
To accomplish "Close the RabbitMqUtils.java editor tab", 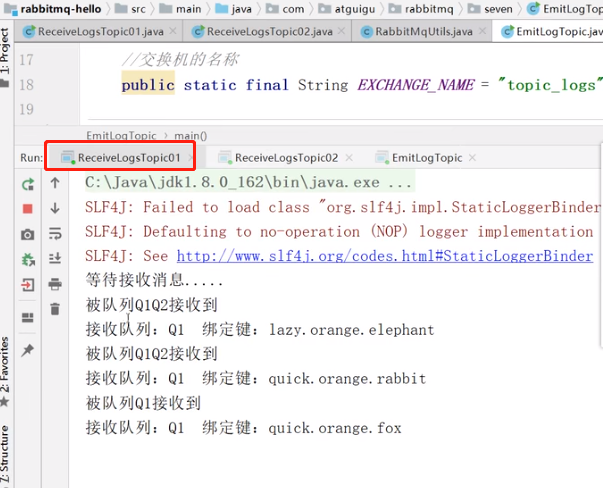I will [x=482, y=31].
